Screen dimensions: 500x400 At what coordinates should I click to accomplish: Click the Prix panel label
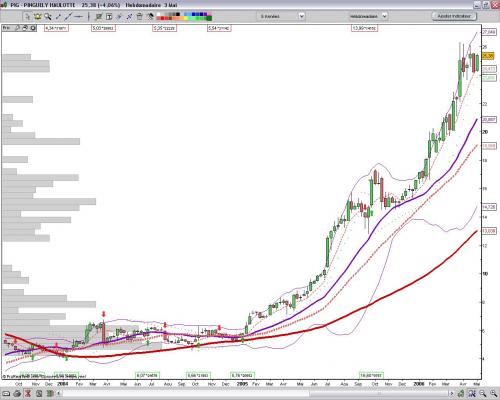[x=6, y=28]
